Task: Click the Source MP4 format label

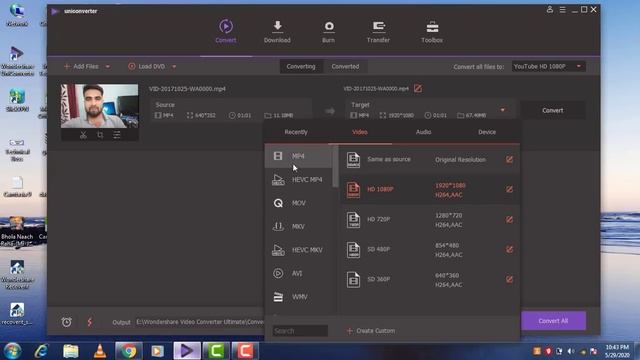Action: tap(164, 116)
